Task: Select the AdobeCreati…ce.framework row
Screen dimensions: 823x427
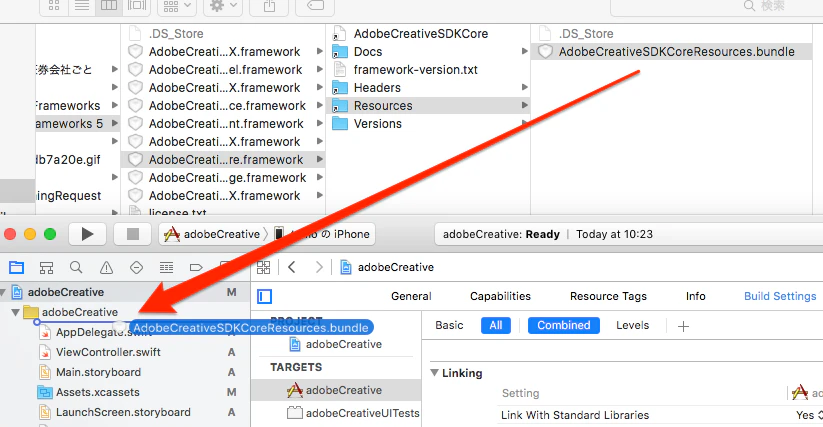Action: (223, 105)
